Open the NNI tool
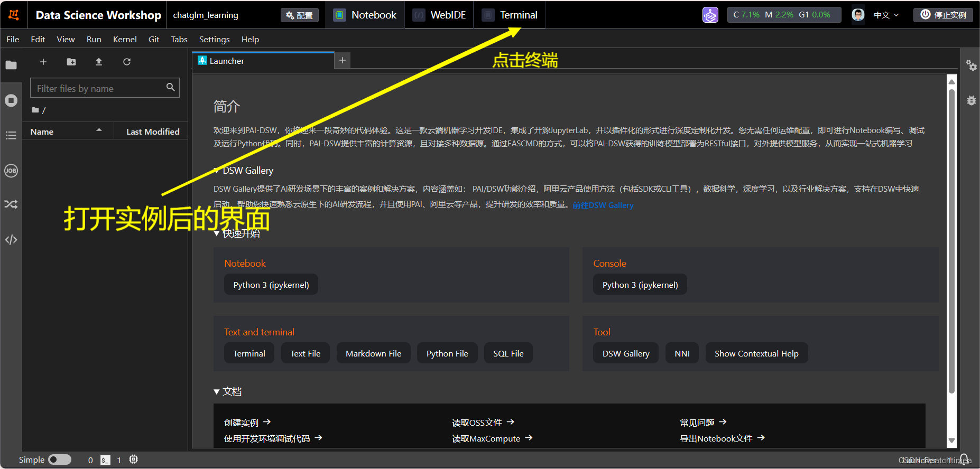 [682, 353]
